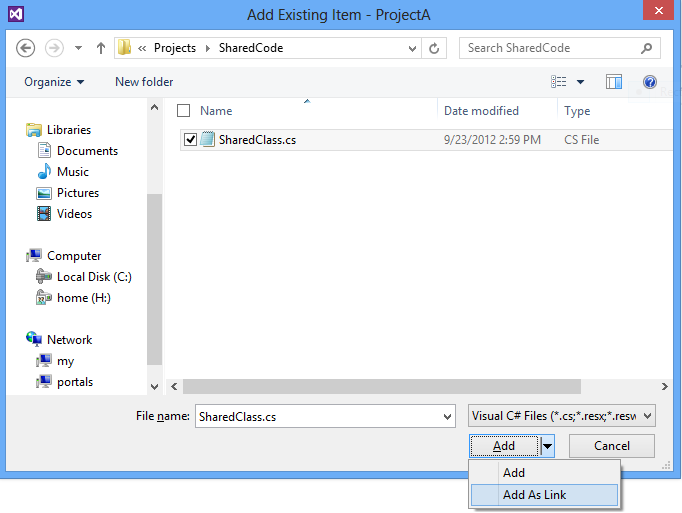Click the CS File type cell

[582, 140]
